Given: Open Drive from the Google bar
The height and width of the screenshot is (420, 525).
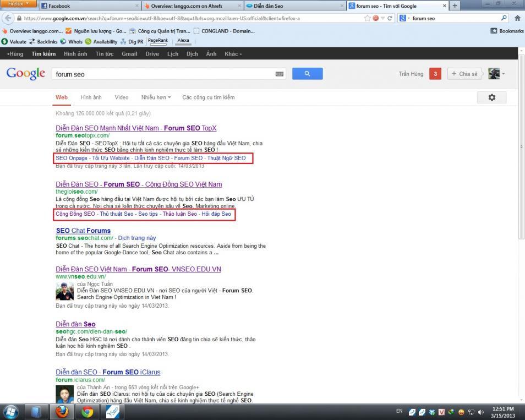Looking at the screenshot, I should click(152, 53).
